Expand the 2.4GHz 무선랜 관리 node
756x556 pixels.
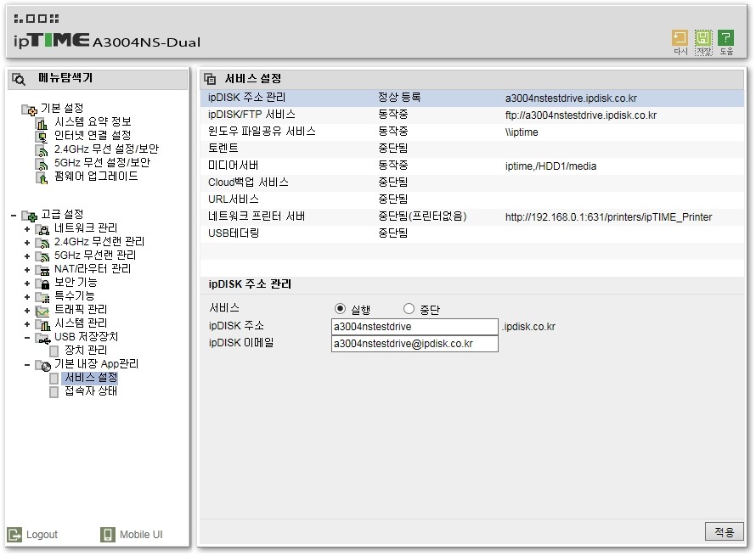point(27,242)
